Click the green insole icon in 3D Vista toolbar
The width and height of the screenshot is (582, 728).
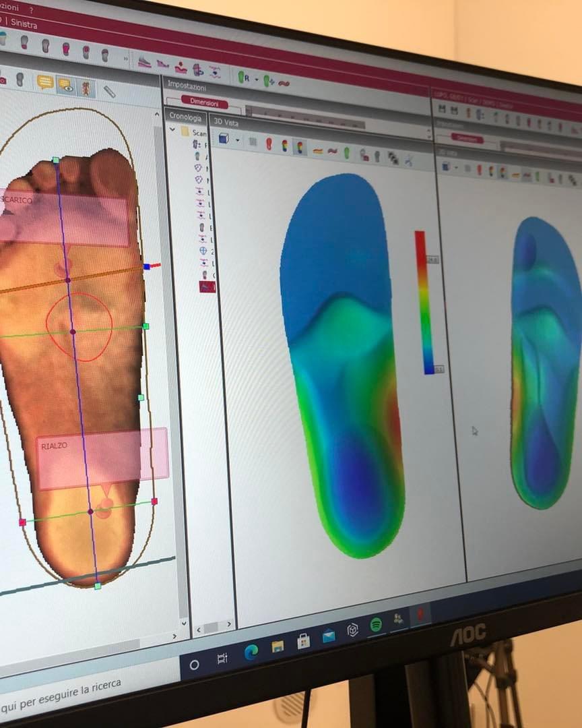click(347, 153)
